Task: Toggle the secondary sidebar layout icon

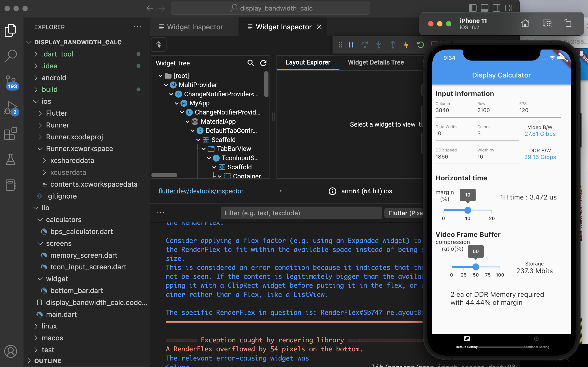Action: click(x=496, y=8)
